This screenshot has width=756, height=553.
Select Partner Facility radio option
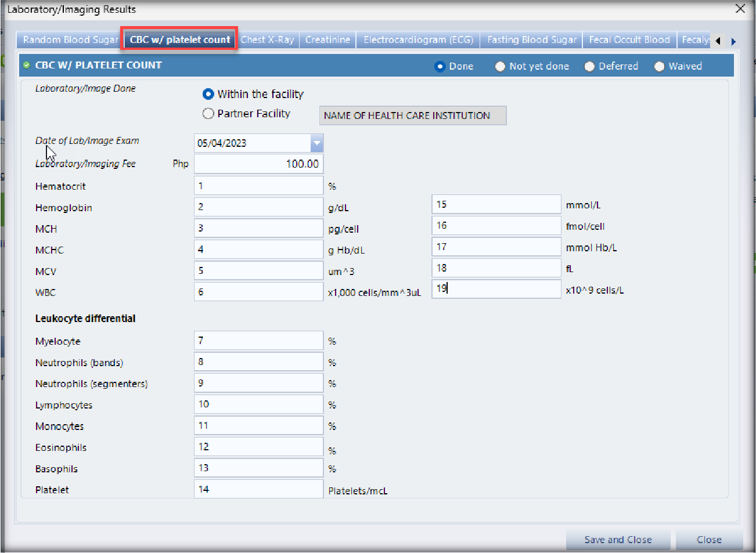click(208, 114)
